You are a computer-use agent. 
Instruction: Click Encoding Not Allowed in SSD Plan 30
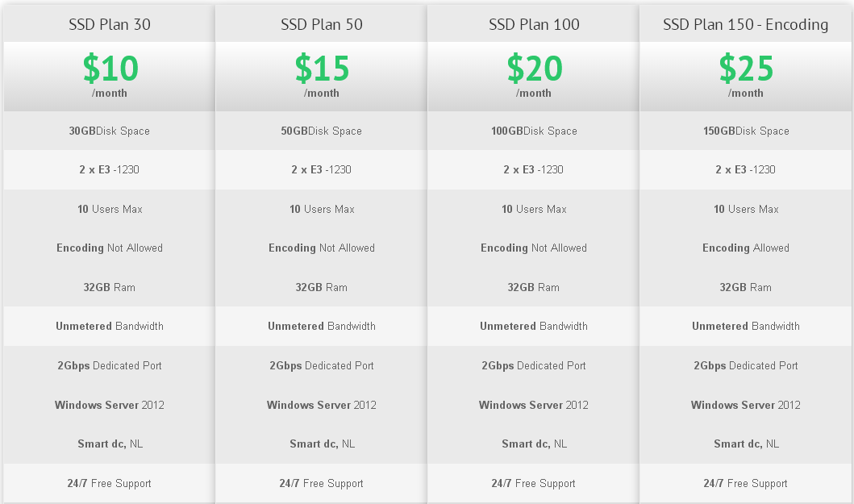coord(110,248)
